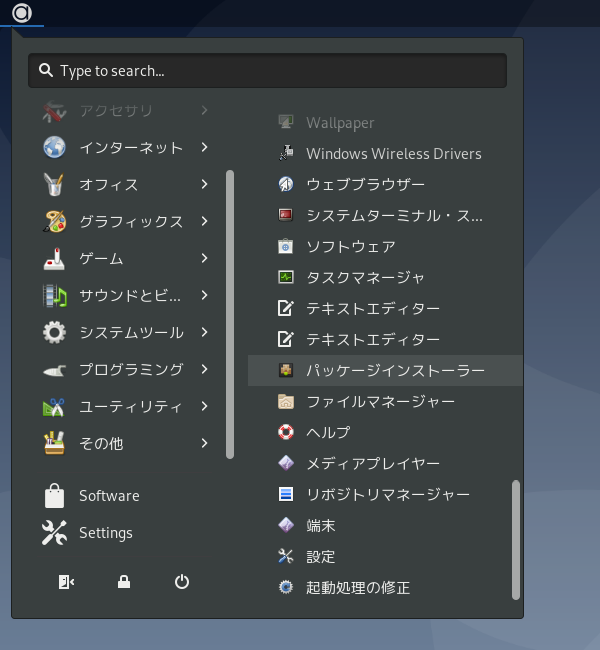Click the ソフトウェア store bag icon
The width and height of the screenshot is (600, 650).
click(x=286, y=246)
